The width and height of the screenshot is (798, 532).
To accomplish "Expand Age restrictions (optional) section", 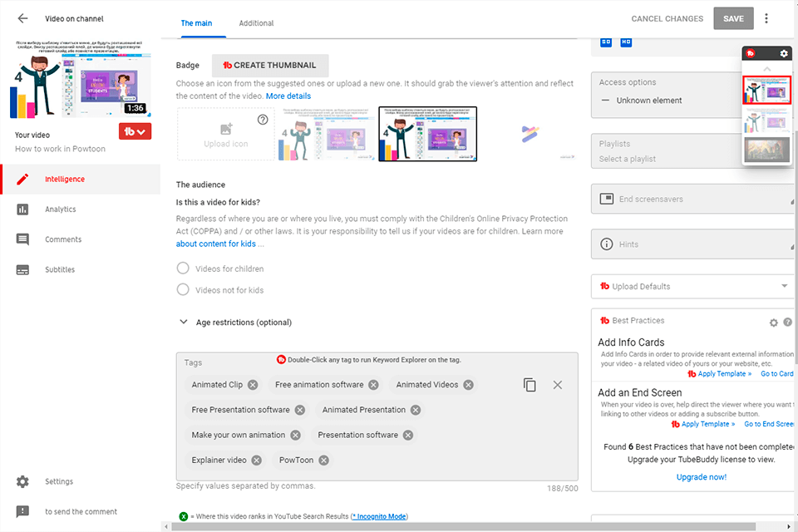I will (x=183, y=323).
